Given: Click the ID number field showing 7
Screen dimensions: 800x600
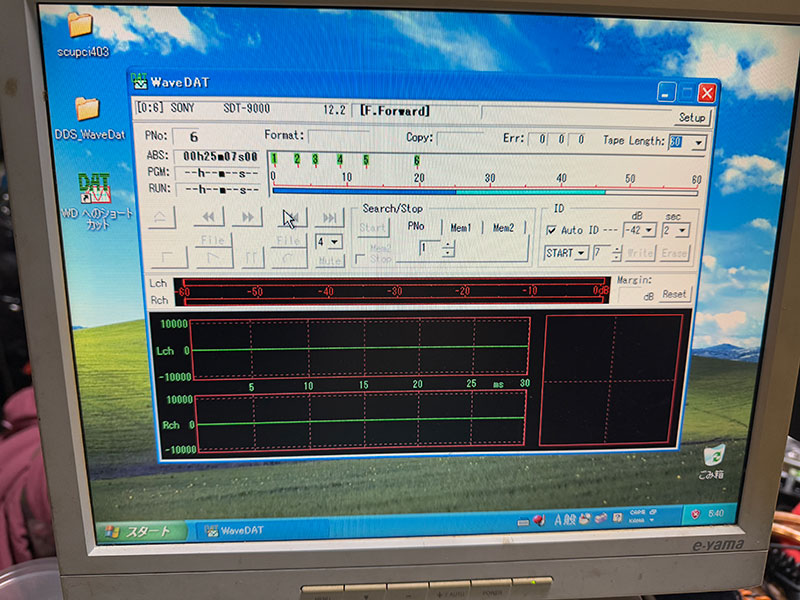Looking at the screenshot, I should (x=601, y=253).
